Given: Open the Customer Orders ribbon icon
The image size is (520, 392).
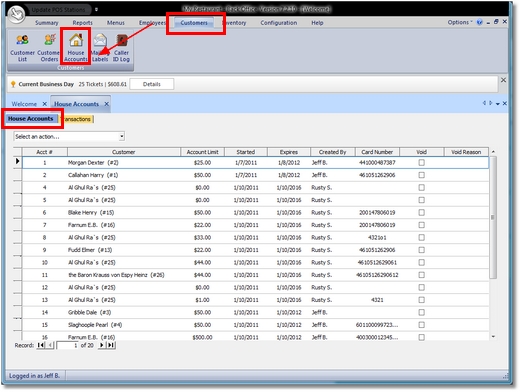Looking at the screenshot, I should 49,47.
